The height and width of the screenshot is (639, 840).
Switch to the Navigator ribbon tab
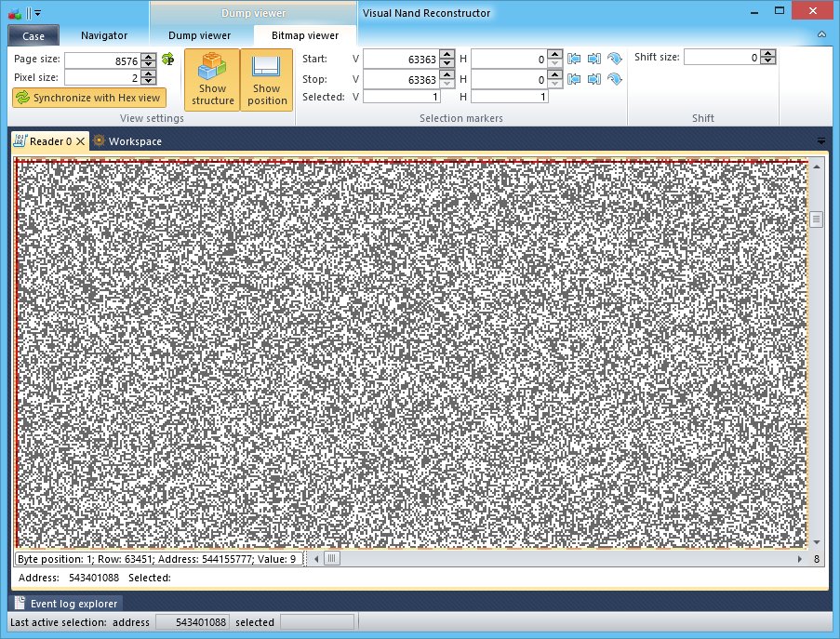tap(104, 35)
